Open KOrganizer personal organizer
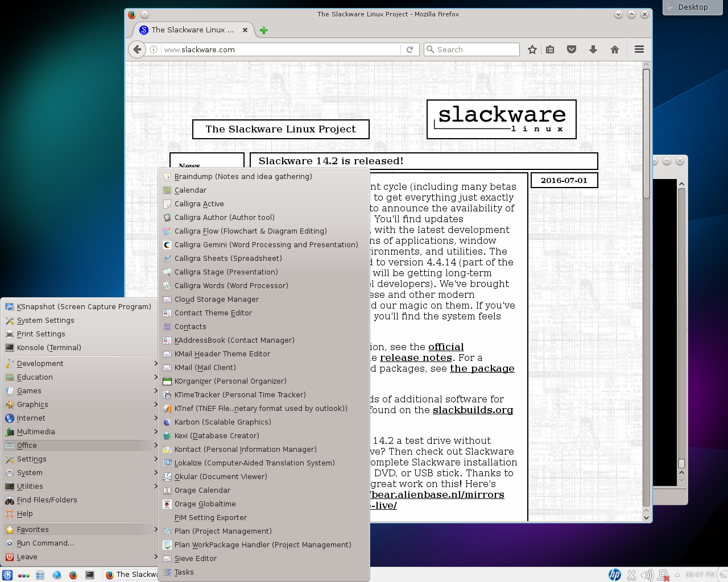Screen dimensions: 728x582 [230, 381]
